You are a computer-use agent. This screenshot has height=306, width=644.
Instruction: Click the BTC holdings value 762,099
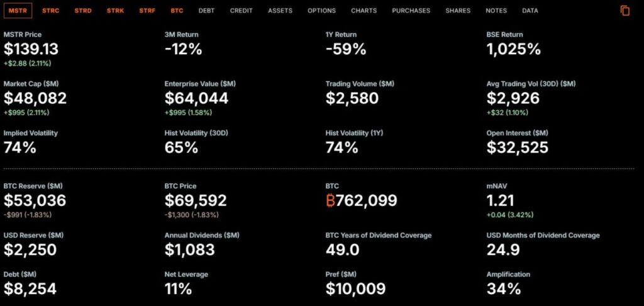(362, 201)
